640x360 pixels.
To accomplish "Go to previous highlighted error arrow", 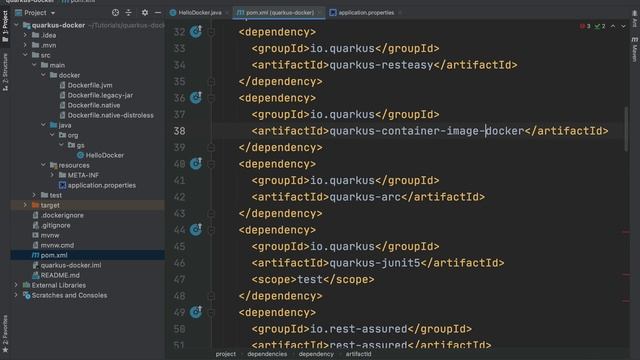I will tap(613, 26).
